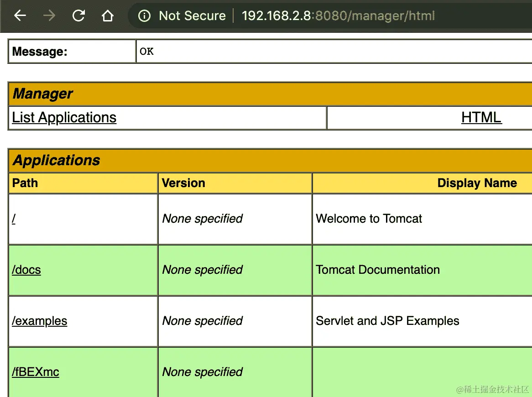This screenshot has width=532, height=397.
Task: Select the Message value "OK"
Action: (x=146, y=51)
